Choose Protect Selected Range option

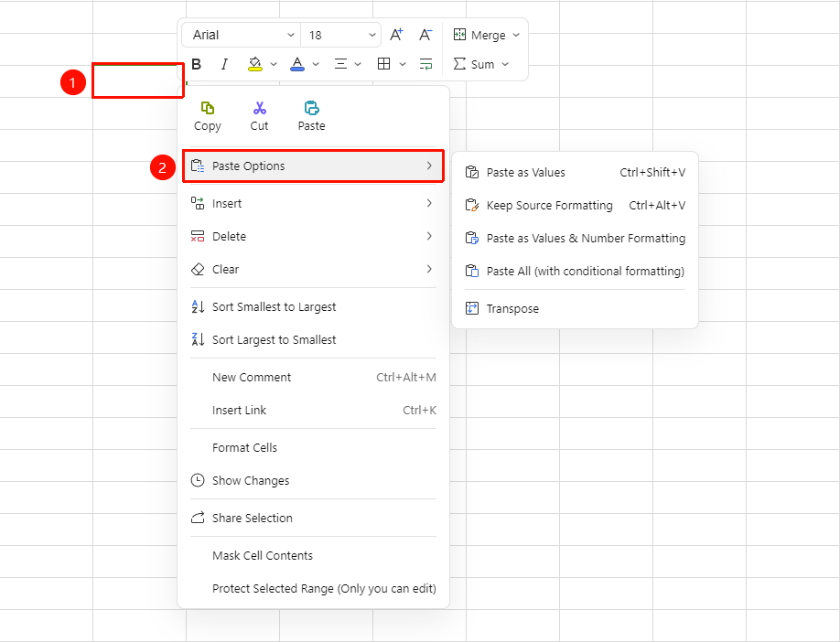coord(313,588)
